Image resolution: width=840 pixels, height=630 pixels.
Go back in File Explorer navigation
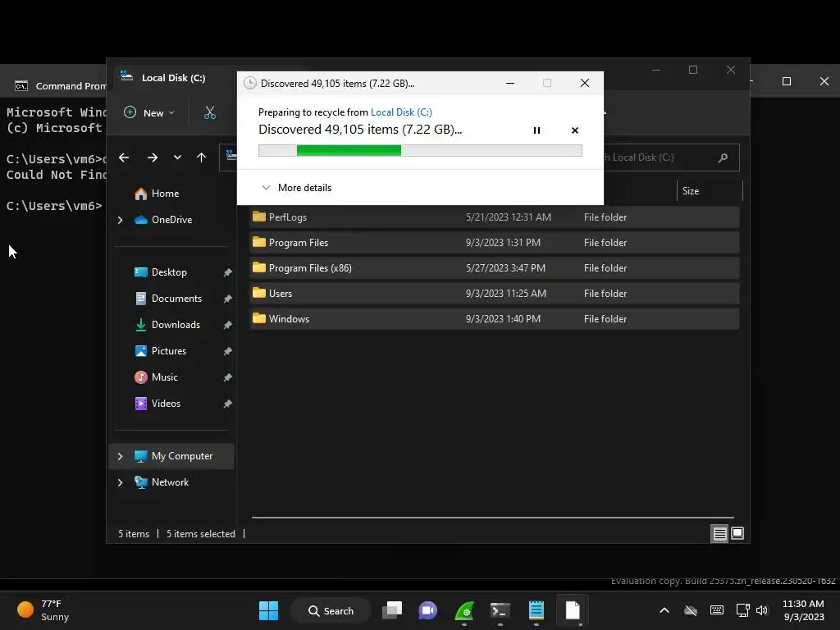[x=124, y=157]
